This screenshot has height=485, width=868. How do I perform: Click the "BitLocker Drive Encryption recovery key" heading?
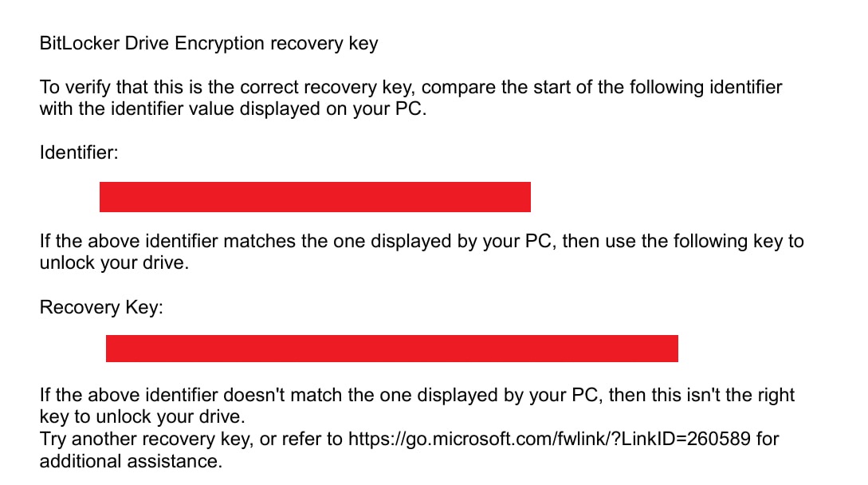tap(209, 44)
